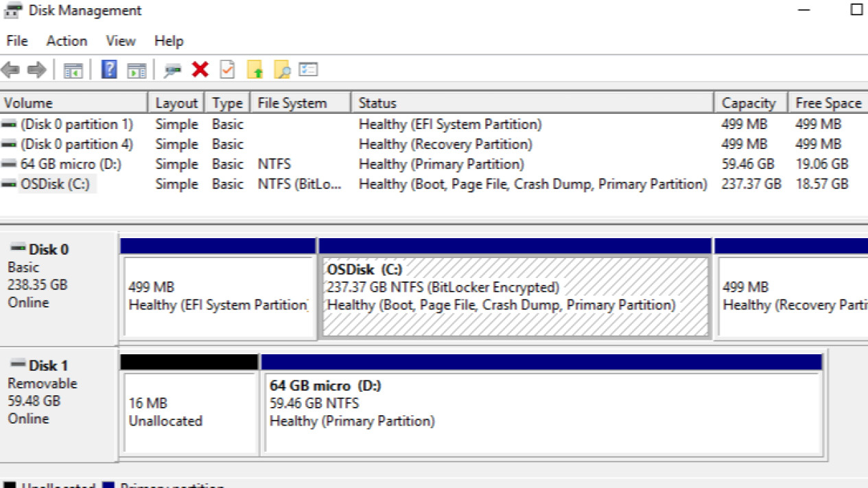Select the Disk 1 Removable label panel
Screen dimensions: 868x488
59,404
